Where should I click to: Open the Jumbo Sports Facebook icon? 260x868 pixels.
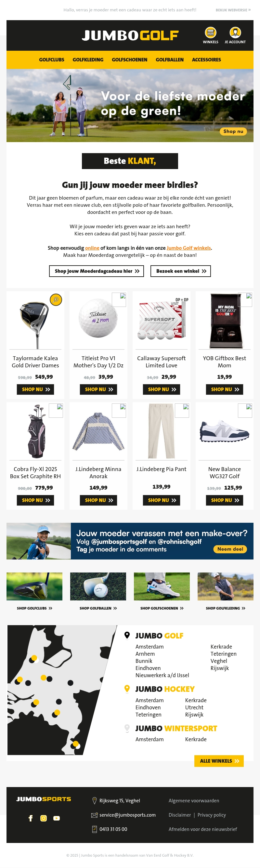[31, 818]
